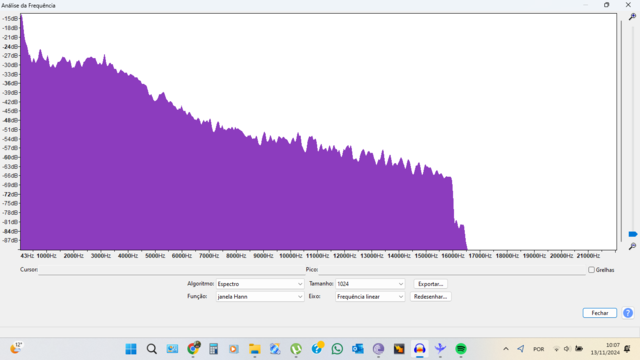Open notifications bell icon

tap(627, 349)
